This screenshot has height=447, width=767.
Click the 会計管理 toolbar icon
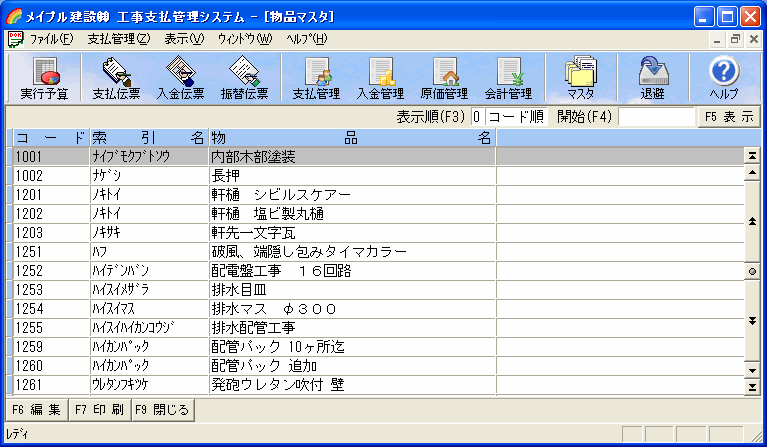click(x=508, y=78)
